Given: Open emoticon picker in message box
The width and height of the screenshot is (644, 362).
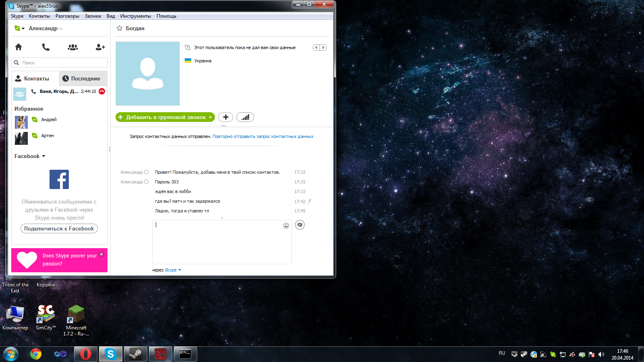Looking at the screenshot, I should point(286,226).
